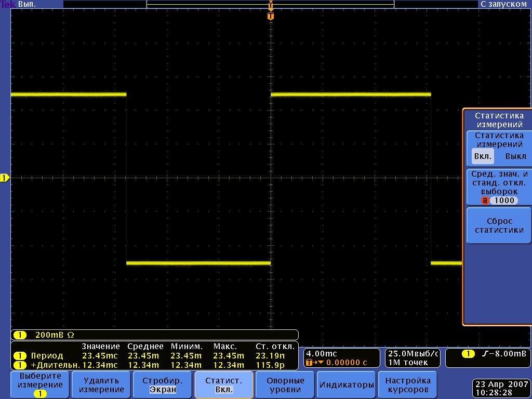Click the Вып. acquisition status label
532x399 pixels.
tap(27, 4)
